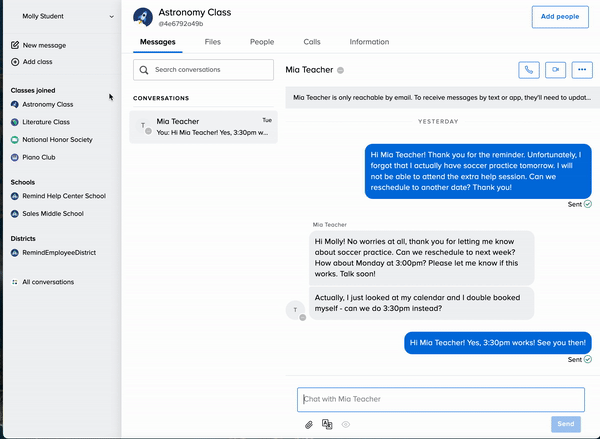Open Piano Club from the sidebar
The height and width of the screenshot is (439, 600).
(x=40, y=157)
